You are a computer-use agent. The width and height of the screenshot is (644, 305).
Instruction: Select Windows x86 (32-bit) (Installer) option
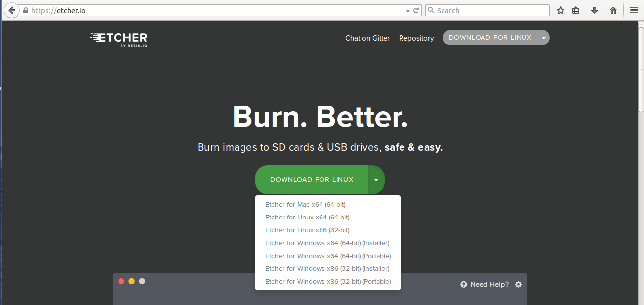pyautogui.click(x=327, y=268)
